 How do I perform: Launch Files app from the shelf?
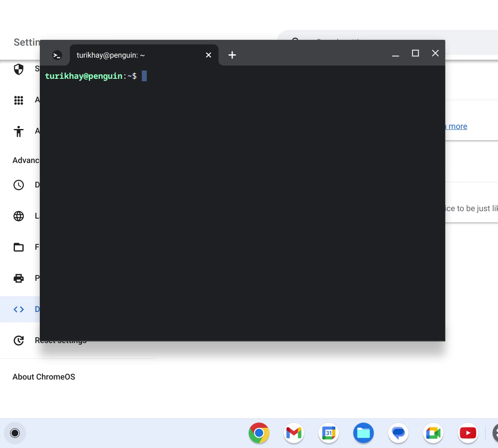pos(364,433)
